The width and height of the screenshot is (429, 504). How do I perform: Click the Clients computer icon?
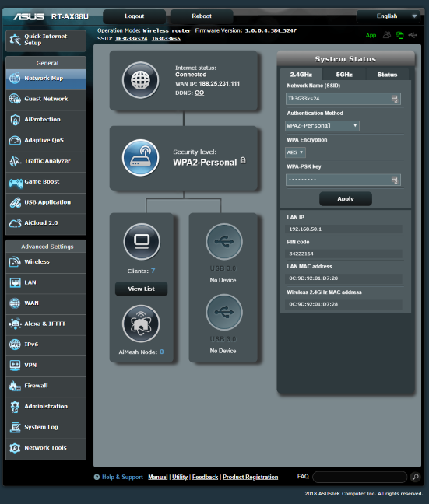click(142, 241)
